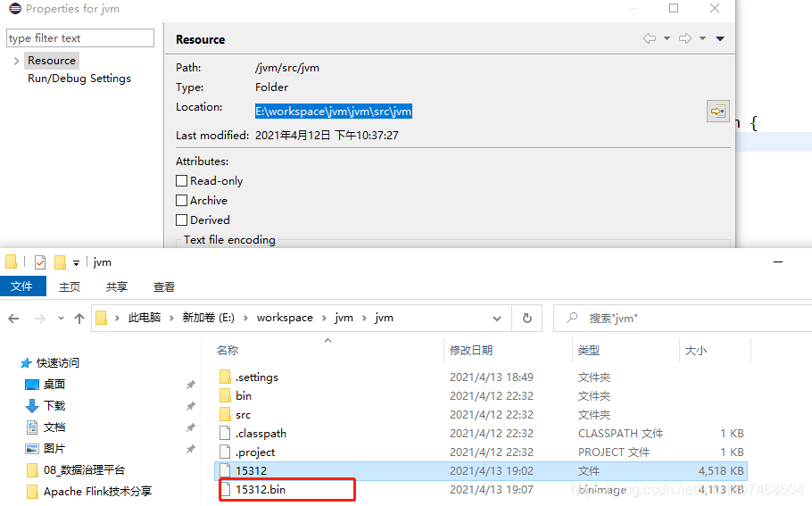Click the pin icon next to 桌面
Screen dimensions: 812x506
191,385
